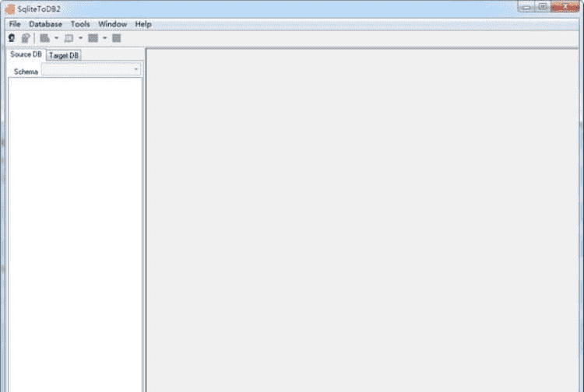Viewport: 584px width, 392px height.
Task: Minimize the SqliteToDB2 window
Action: tap(526, 7)
